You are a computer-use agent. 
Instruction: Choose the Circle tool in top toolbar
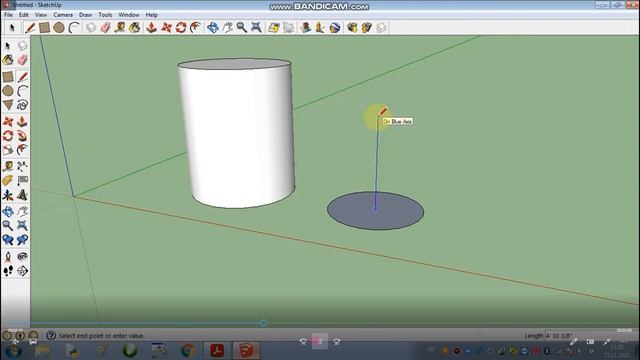tap(59, 27)
